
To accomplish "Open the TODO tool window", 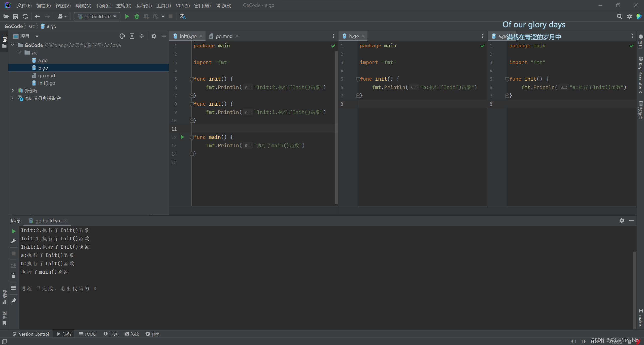I will tap(88, 334).
